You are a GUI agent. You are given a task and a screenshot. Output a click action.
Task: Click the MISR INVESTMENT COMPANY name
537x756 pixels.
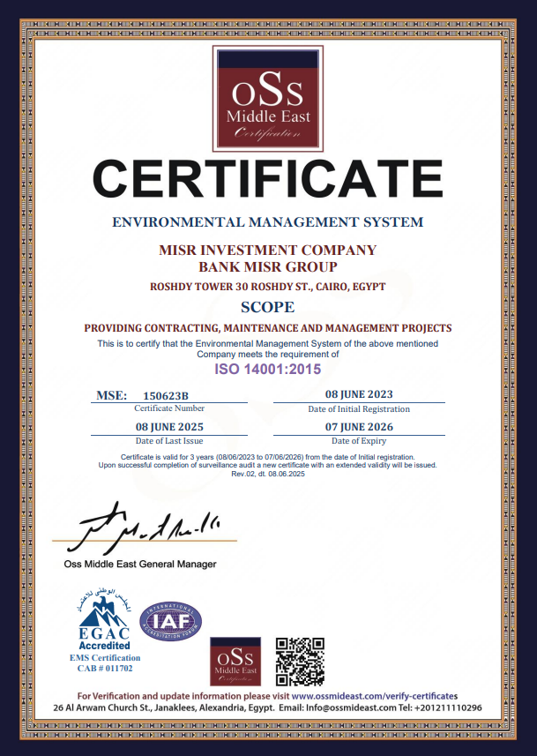268,251
